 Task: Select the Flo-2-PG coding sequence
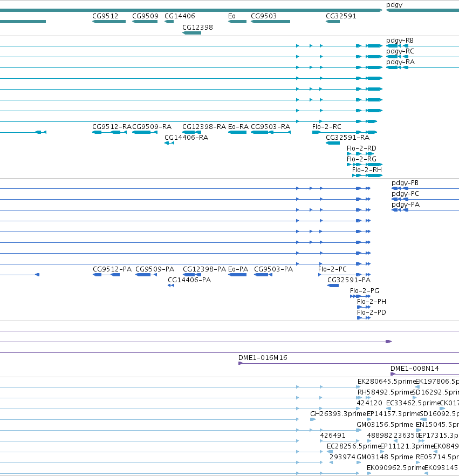[360, 296]
